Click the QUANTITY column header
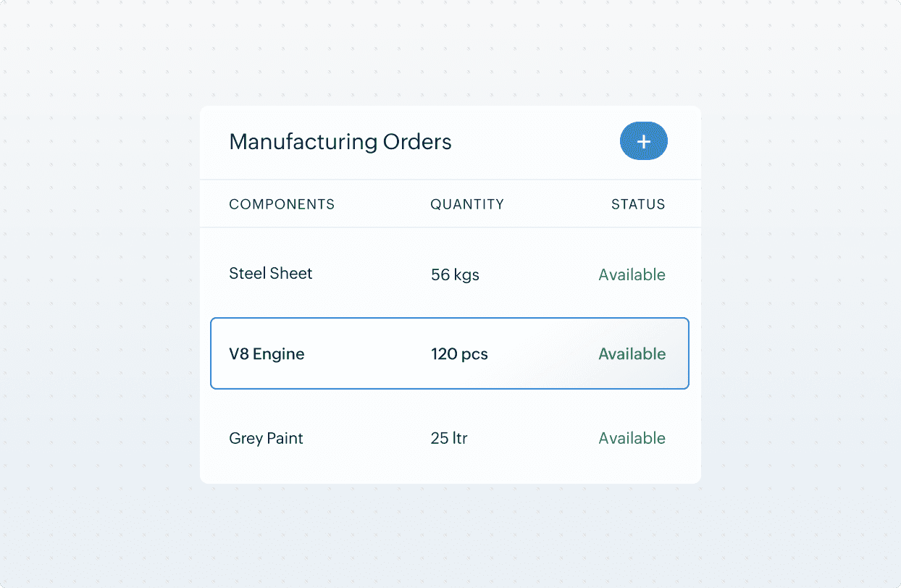901x588 pixels. [467, 204]
